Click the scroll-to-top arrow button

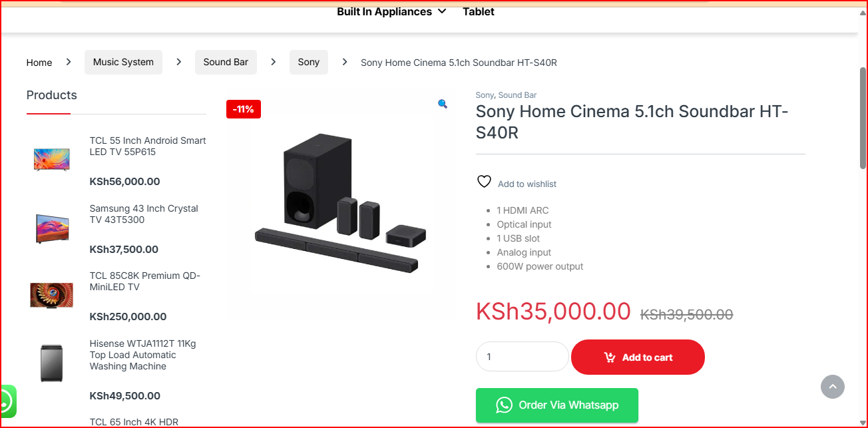click(x=832, y=387)
